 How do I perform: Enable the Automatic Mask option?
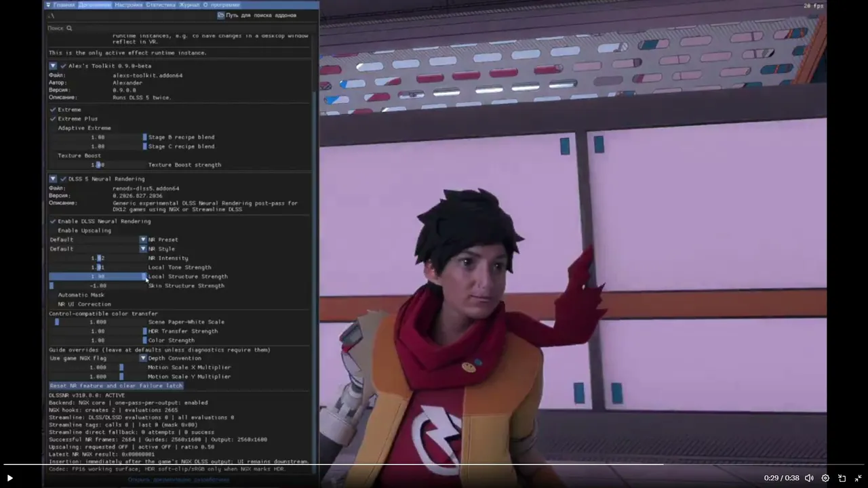pos(52,295)
